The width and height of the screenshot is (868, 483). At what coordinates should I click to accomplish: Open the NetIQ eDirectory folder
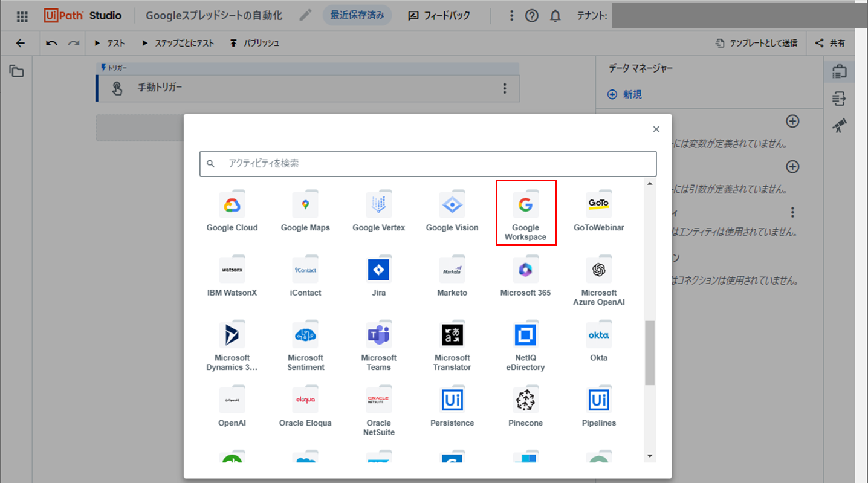(x=525, y=346)
